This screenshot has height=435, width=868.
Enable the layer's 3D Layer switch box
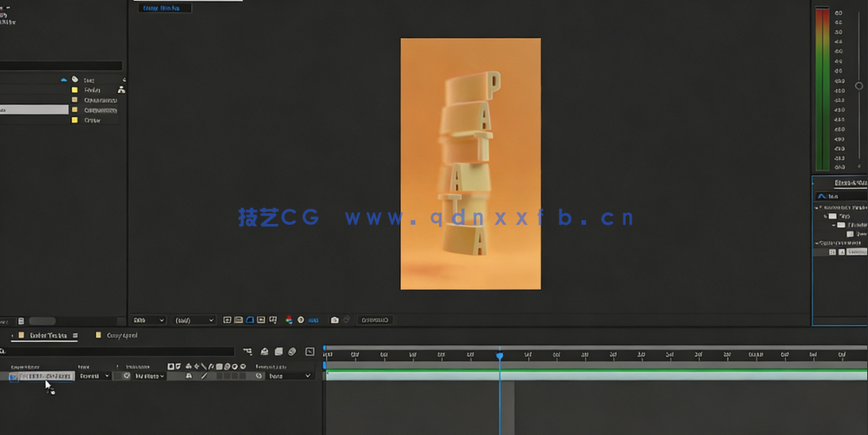[242, 376]
